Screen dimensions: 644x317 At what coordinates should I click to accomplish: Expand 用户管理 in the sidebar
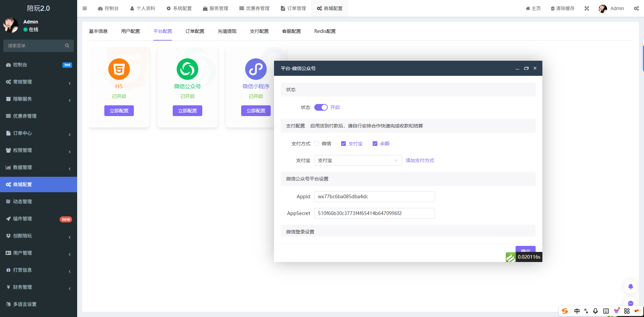[39, 253]
